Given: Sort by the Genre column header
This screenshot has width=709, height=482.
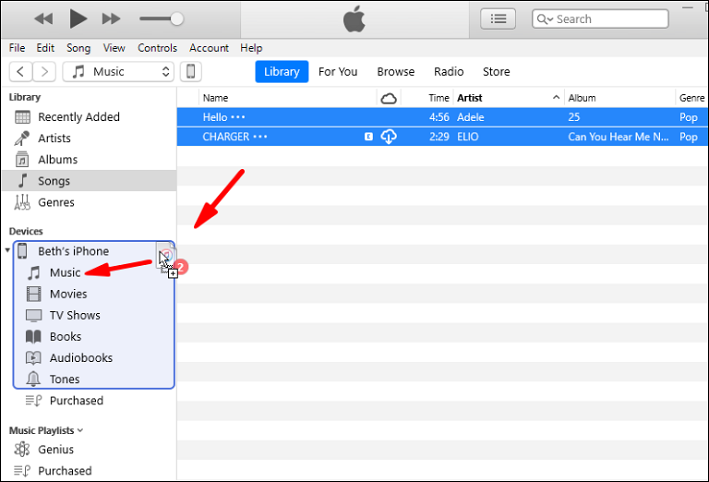Looking at the screenshot, I should point(692,98).
